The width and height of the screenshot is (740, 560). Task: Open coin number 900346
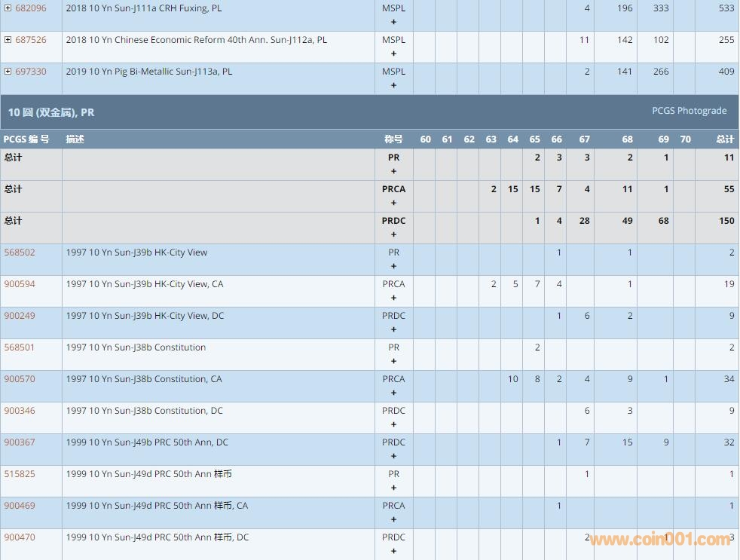[20, 411]
